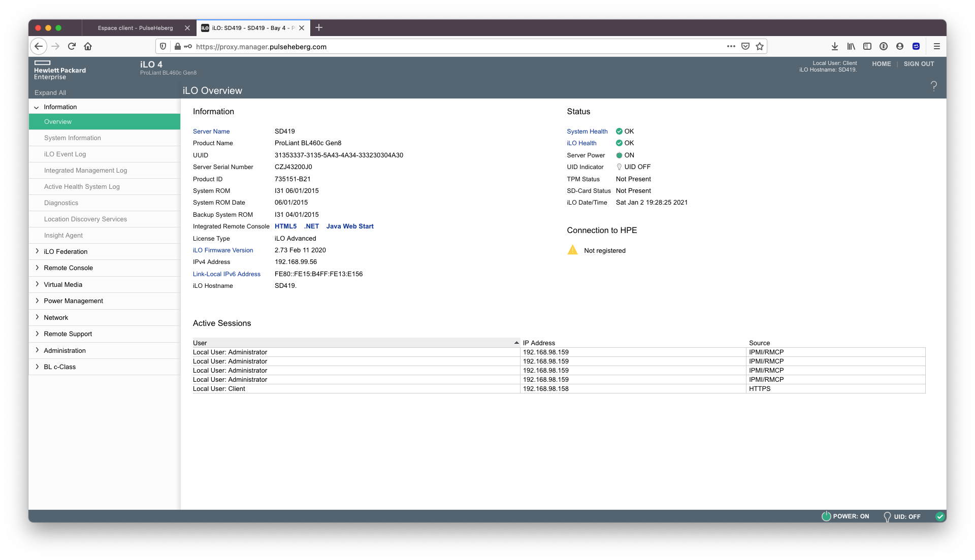
Task: Click the blue extension icon in toolbar
Action: coord(916,46)
